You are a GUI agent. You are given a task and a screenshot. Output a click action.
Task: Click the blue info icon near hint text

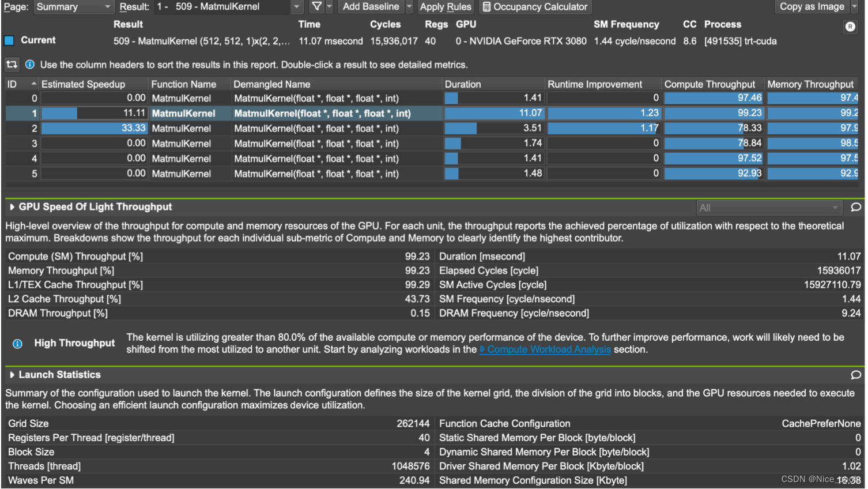29,65
